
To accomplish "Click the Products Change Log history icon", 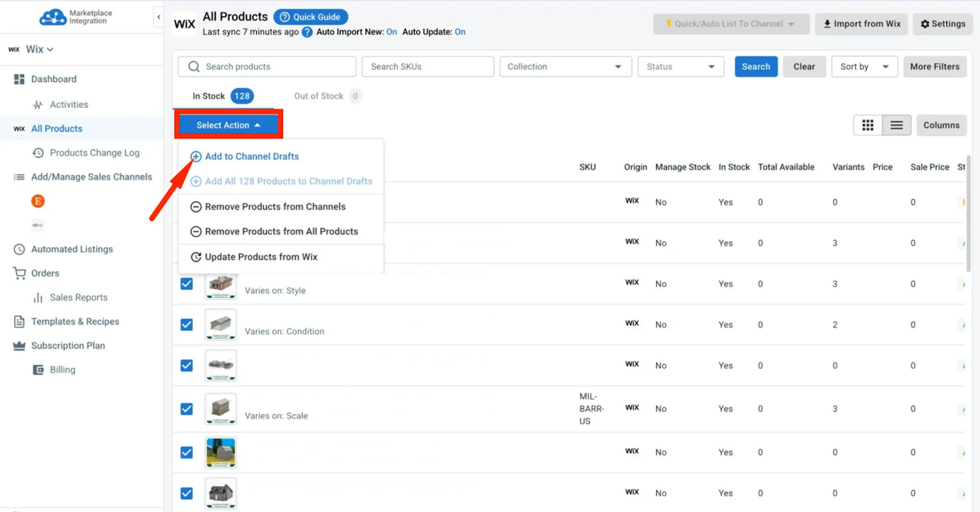I will click(x=38, y=152).
